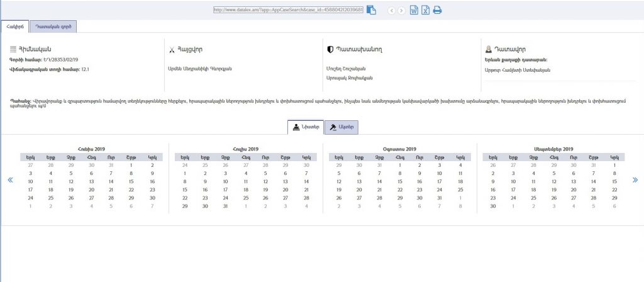Image resolution: width=644 pixels, height=282 pixels.
Task: Switch to the Հակիրճ tab
Action: coord(15,26)
